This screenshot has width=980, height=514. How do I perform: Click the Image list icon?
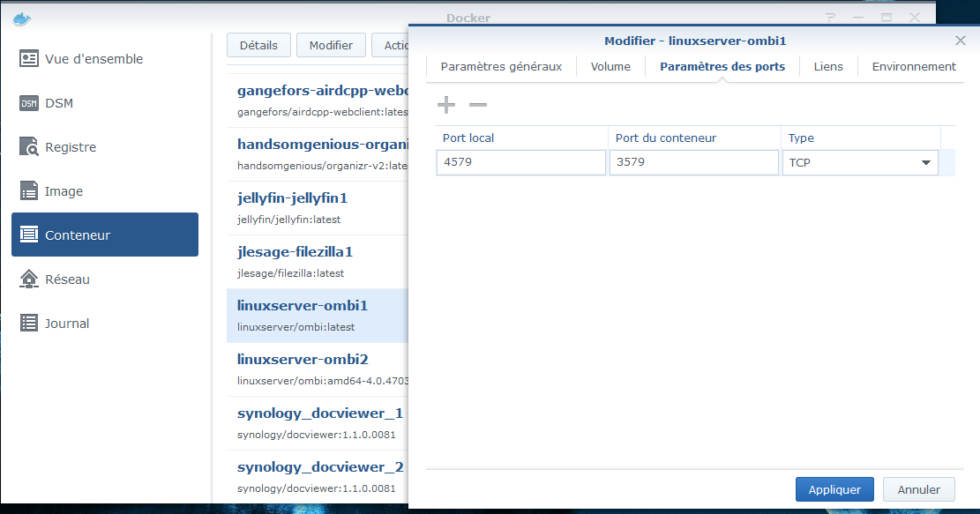(x=29, y=191)
